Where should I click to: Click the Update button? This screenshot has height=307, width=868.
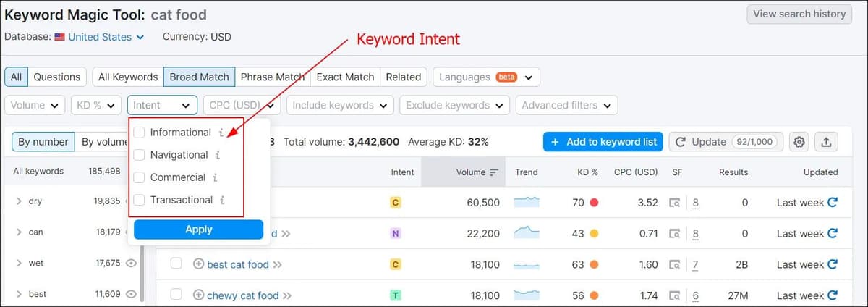(x=726, y=142)
